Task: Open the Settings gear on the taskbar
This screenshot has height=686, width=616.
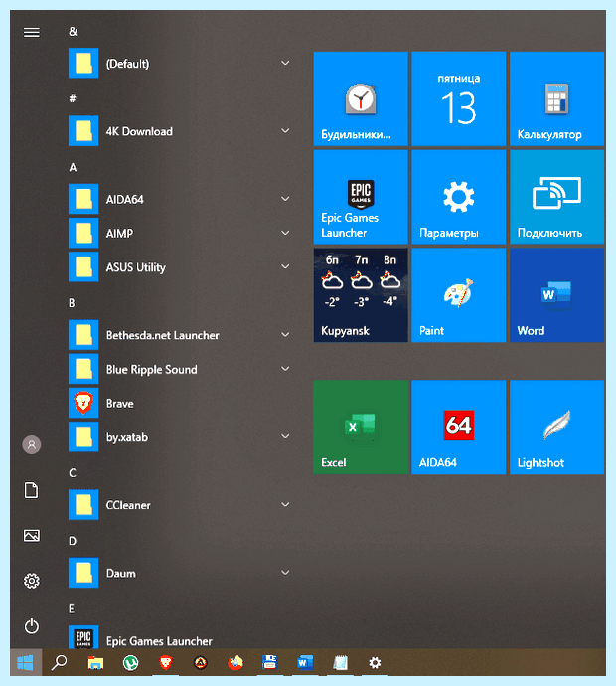Action: click(x=375, y=663)
